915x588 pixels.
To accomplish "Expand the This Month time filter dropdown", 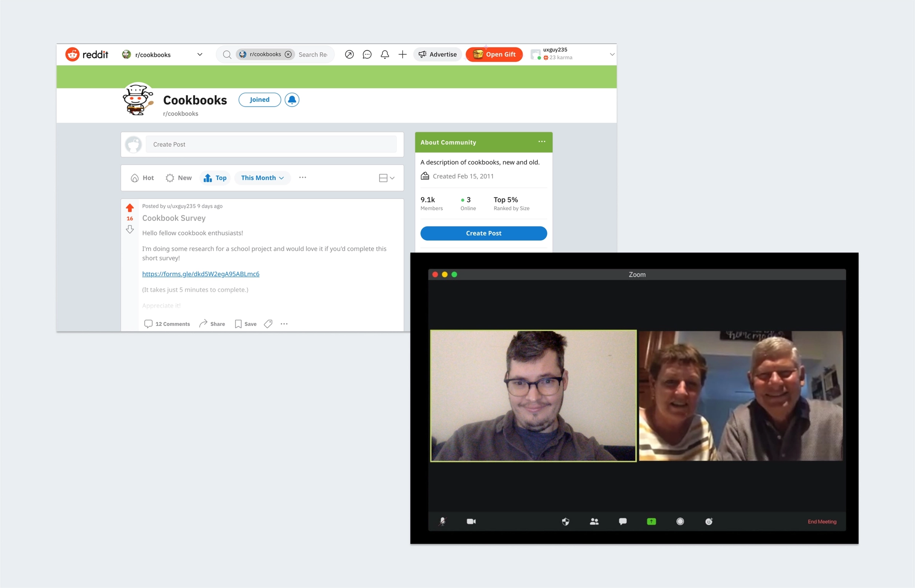I will click(262, 178).
